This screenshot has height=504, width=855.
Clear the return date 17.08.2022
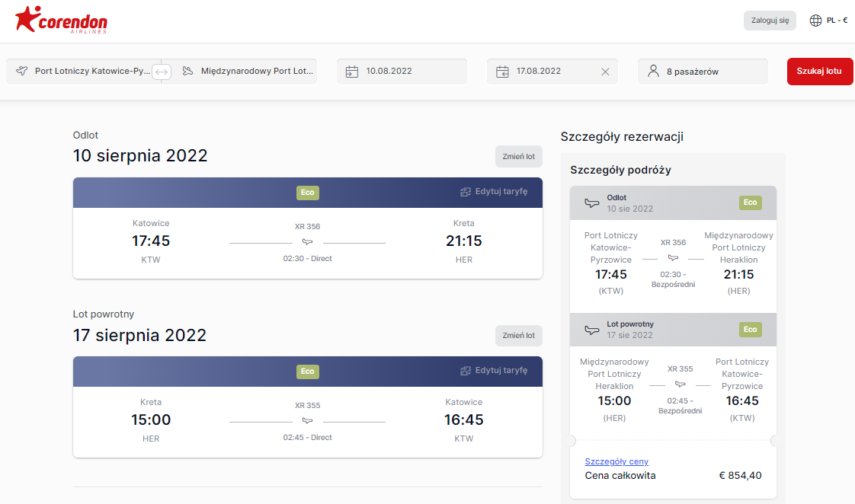[x=605, y=72]
